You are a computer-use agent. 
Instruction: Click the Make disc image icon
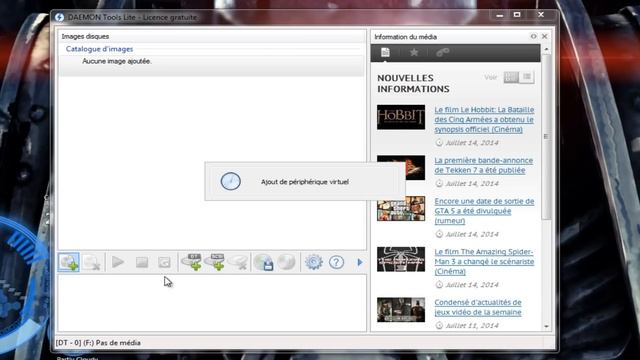click(x=263, y=262)
